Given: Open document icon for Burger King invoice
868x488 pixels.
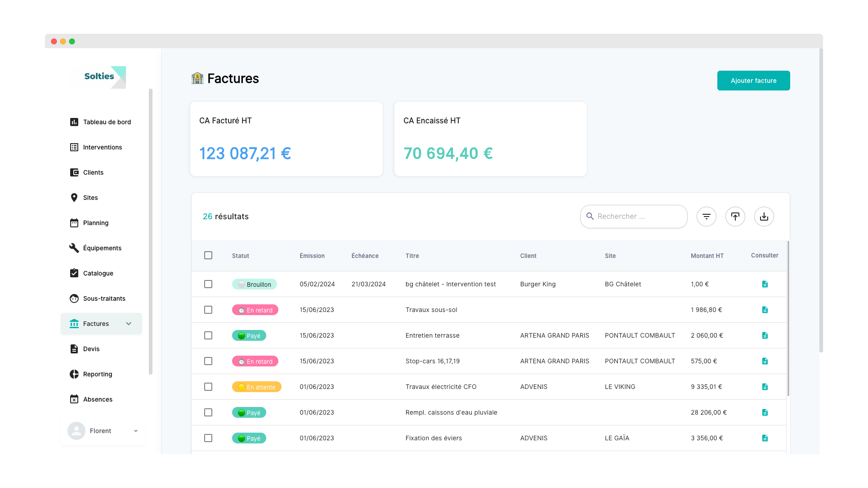Looking at the screenshot, I should point(765,284).
